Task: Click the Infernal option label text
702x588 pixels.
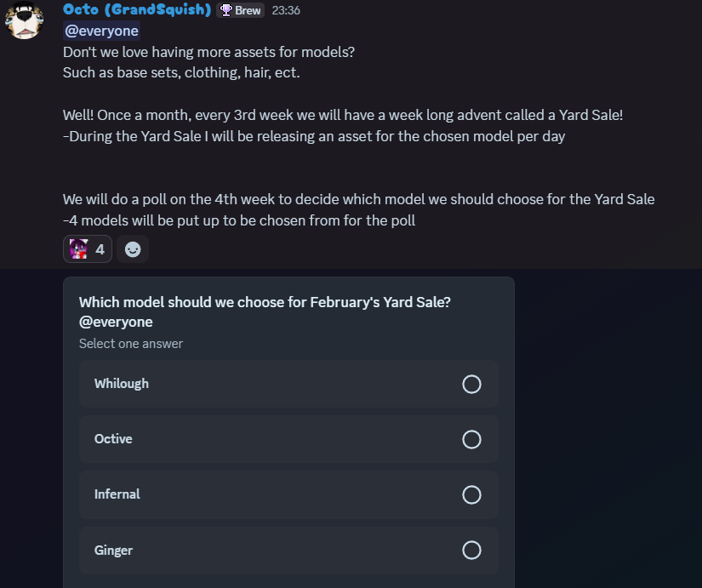Action: point(117,494)
